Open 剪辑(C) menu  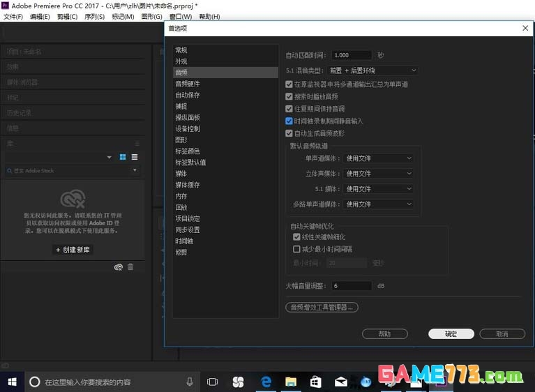tap(67, 17)
